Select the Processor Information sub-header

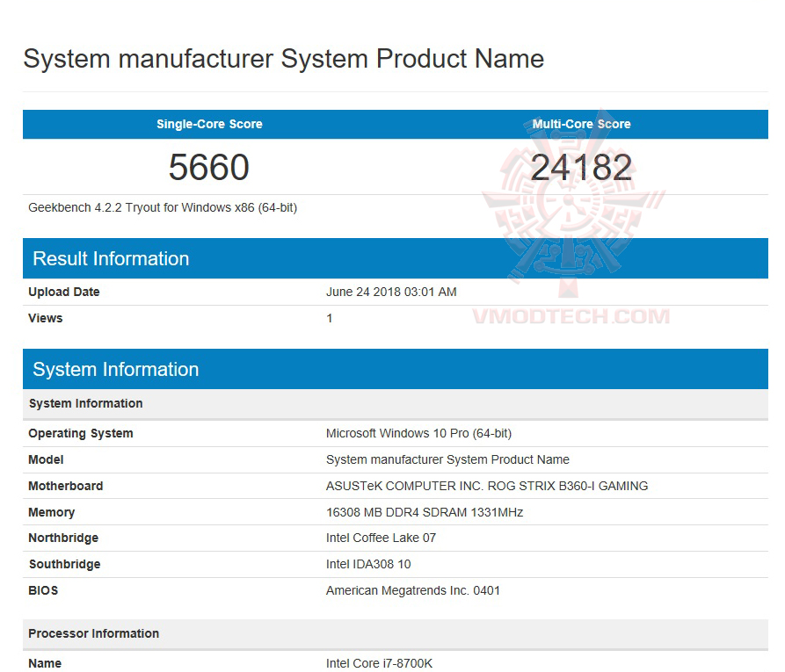(396, 634)
